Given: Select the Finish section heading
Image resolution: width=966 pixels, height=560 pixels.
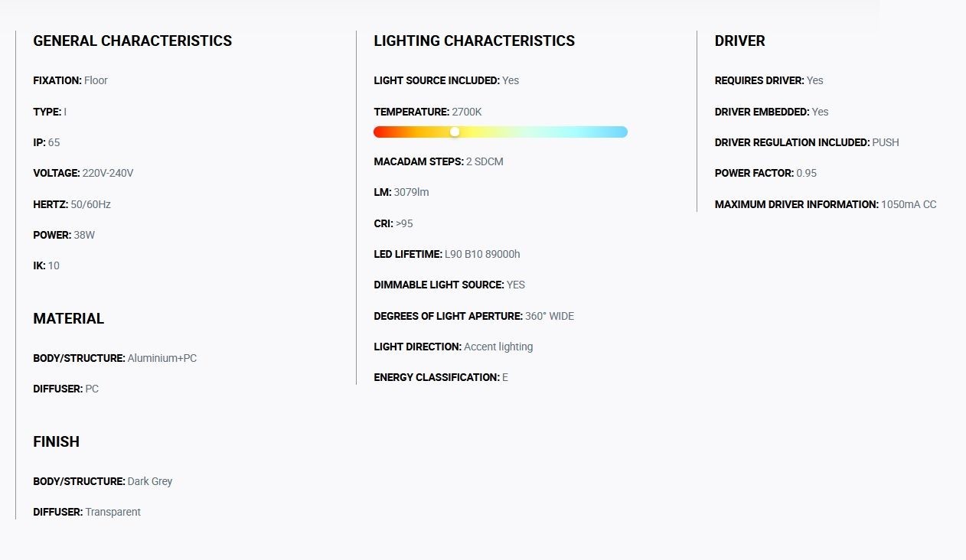Looking at the screenshot, I should [56, 442].
